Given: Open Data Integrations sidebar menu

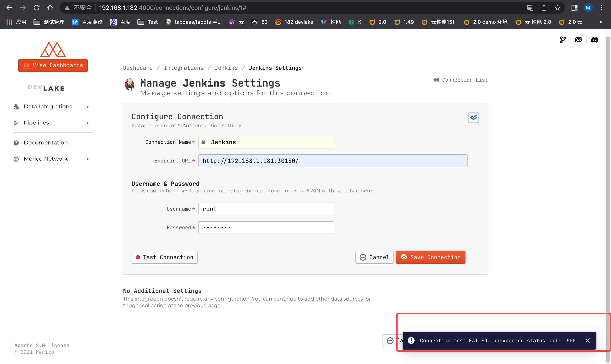Looking at the screenshot, I should [x=48, y=106].
